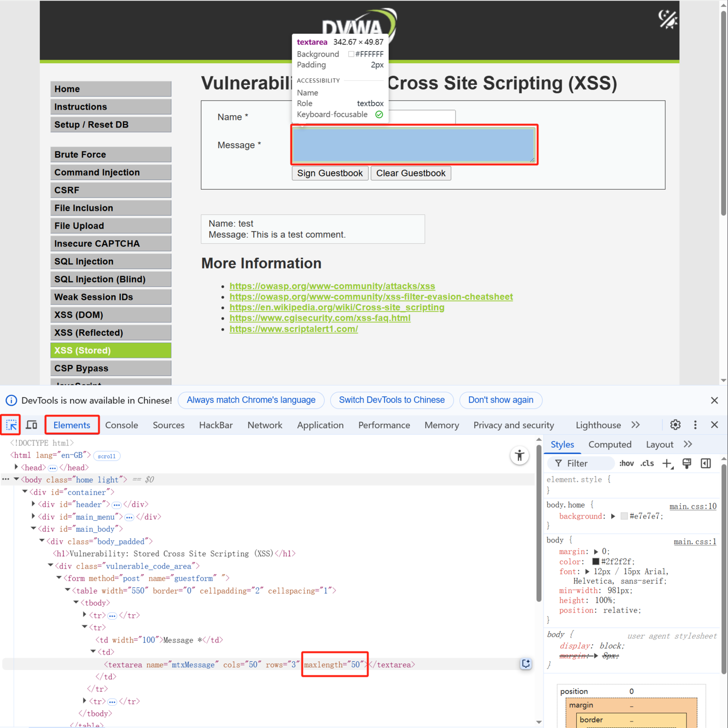
Task: Open the Wikipedia Cross-site scripting link
Action: tap(337, 307)
